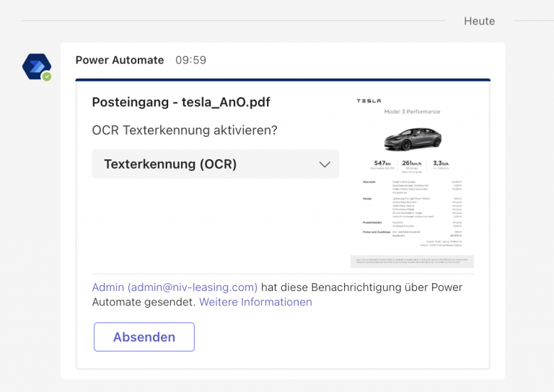Click the dropdown chevron arrow
Image resolution: width=554 pixels, height=392 pixels.
point(325,164)
